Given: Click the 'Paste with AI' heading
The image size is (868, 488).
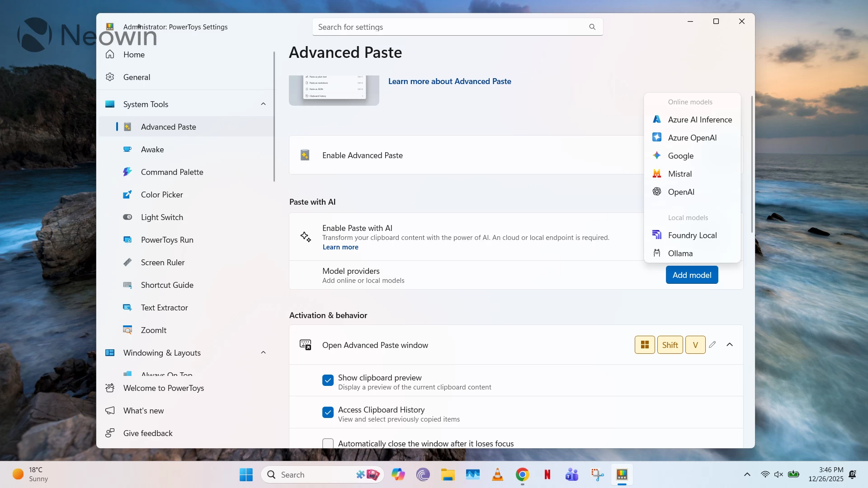Looking at the screenshot, I should [312, 202].
